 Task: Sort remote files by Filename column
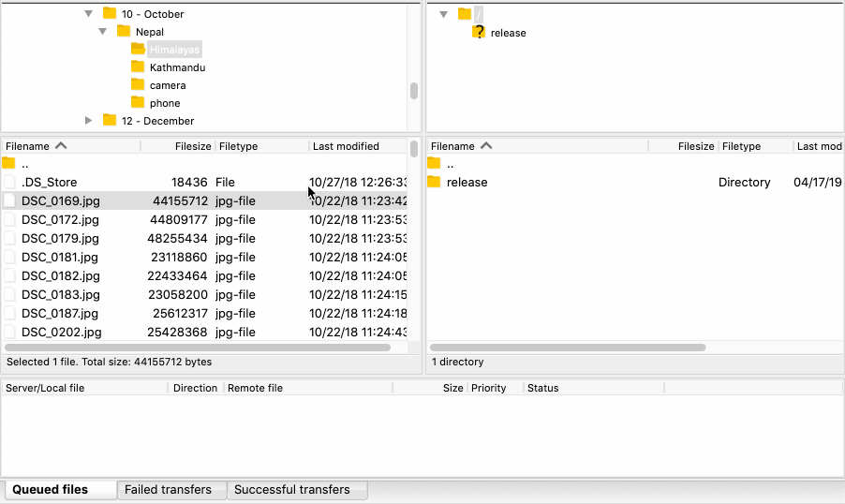(538, 146)
